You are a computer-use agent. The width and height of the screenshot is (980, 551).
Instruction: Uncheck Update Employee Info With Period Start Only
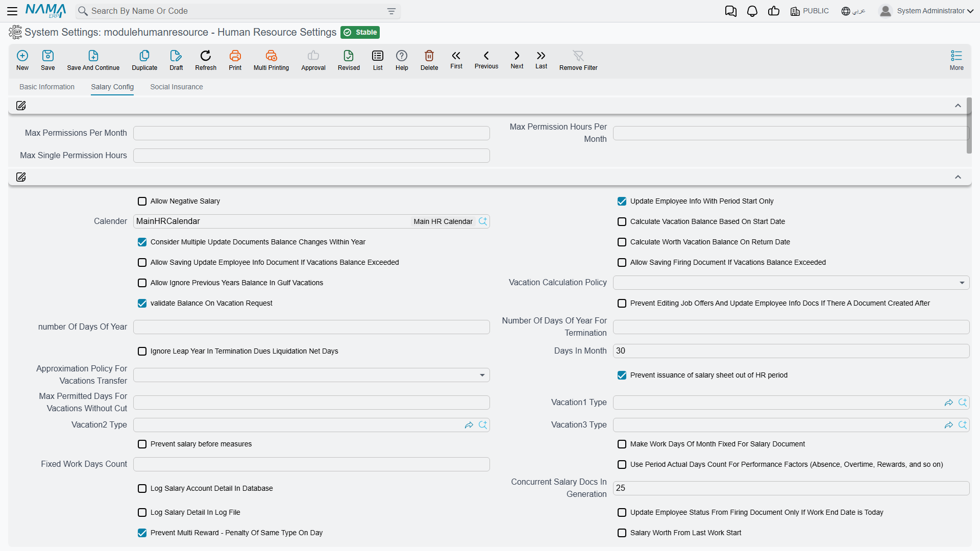(622, 202)
